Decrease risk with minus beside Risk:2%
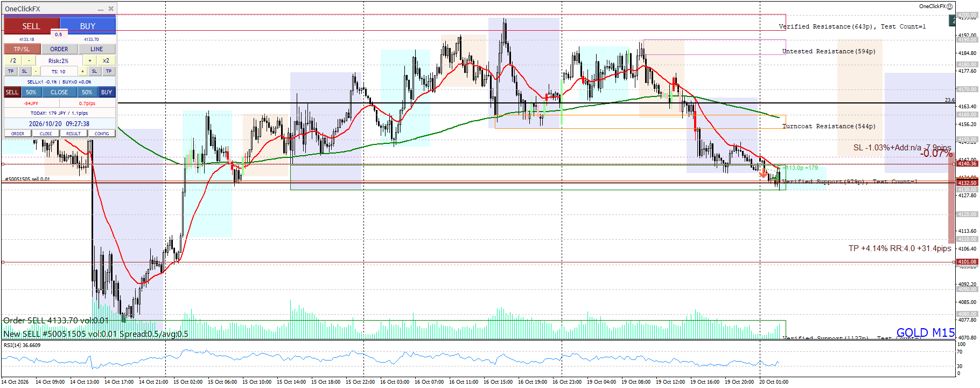Image resolution: width=980 pixels, height=388 pixels. pos(29,61)
